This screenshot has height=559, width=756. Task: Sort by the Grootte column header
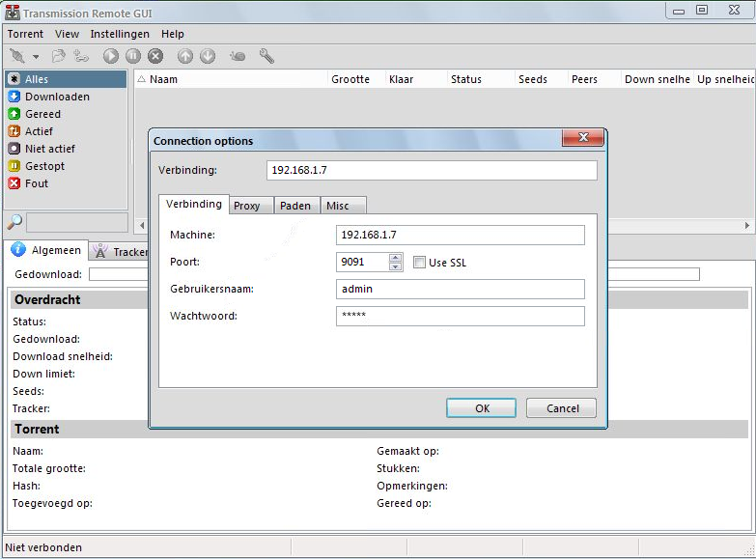[357, 79]
